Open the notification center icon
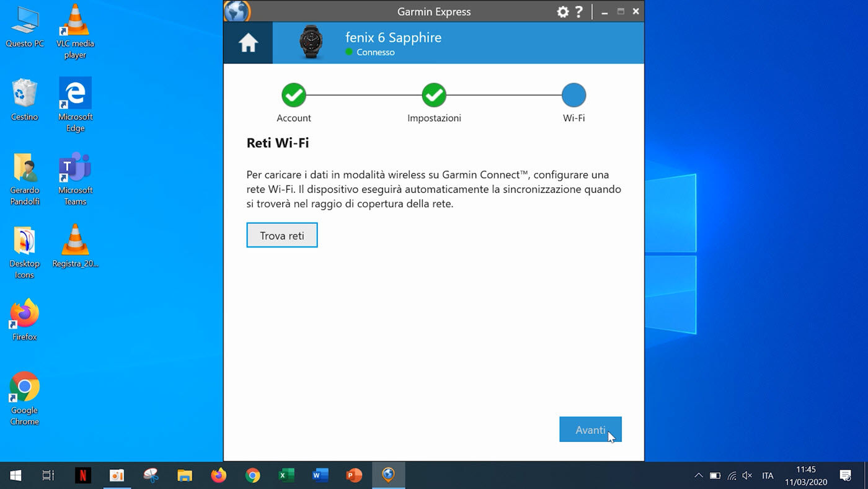This screenshot has width=868, height=489. (x=845, y=475)
